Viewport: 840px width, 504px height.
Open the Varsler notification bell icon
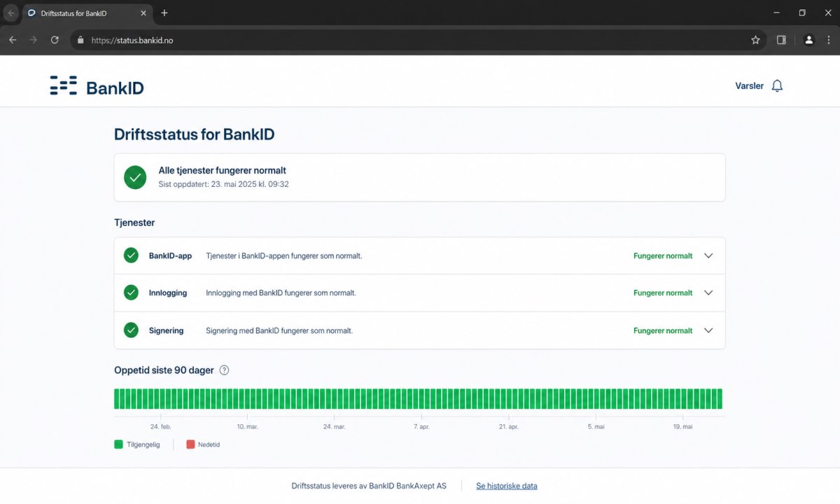click(777, 86)
